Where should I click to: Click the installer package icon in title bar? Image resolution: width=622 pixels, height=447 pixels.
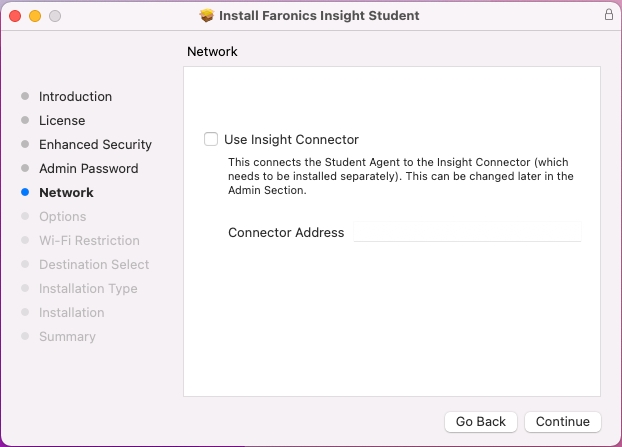pos(207,16)
